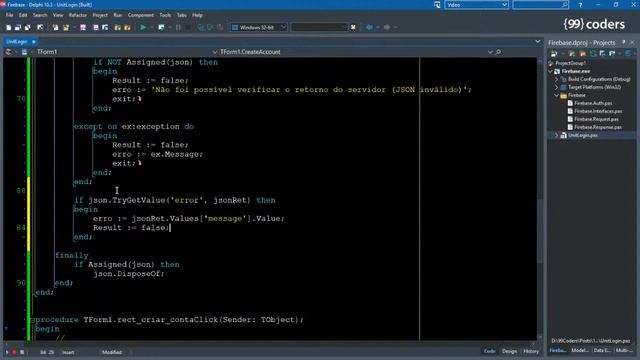Click the Add File icon in Projects toolbar
640x360 pixels.
tap(572, 53)
